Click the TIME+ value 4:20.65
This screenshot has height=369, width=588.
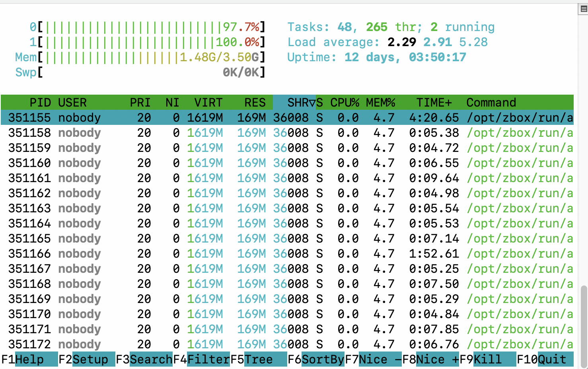(434, 118)
